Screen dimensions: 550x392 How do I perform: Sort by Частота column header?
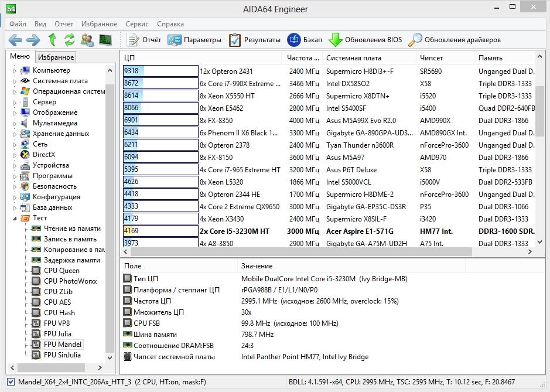coord(302,58)
